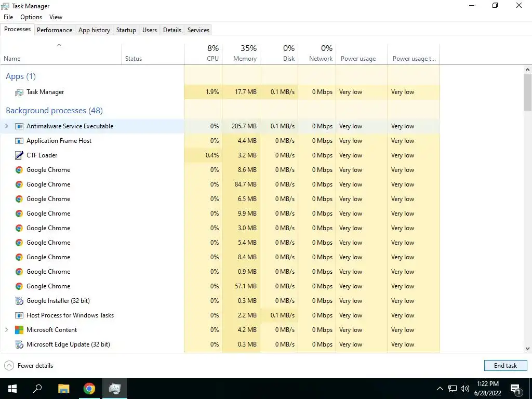Expand the Microsoft Content process group
Viewport: 532px width, 399px height.
click(6, 330)
